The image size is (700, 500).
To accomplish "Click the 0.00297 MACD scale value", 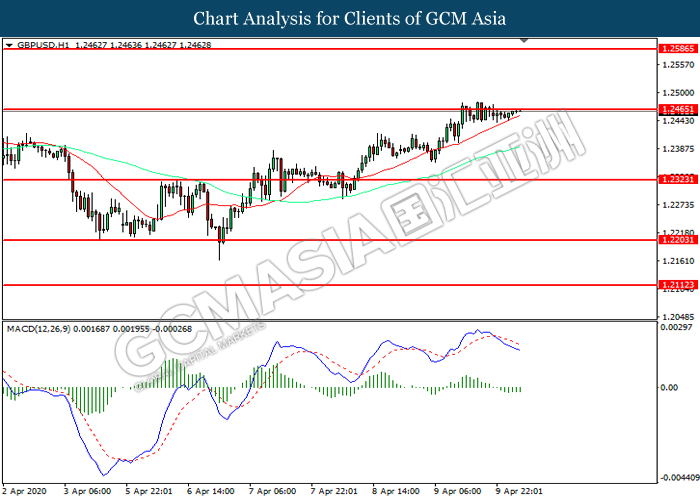I will (676, 327).
